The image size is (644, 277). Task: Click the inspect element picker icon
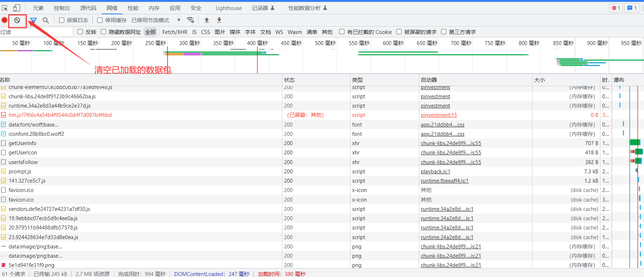[5, 8]
